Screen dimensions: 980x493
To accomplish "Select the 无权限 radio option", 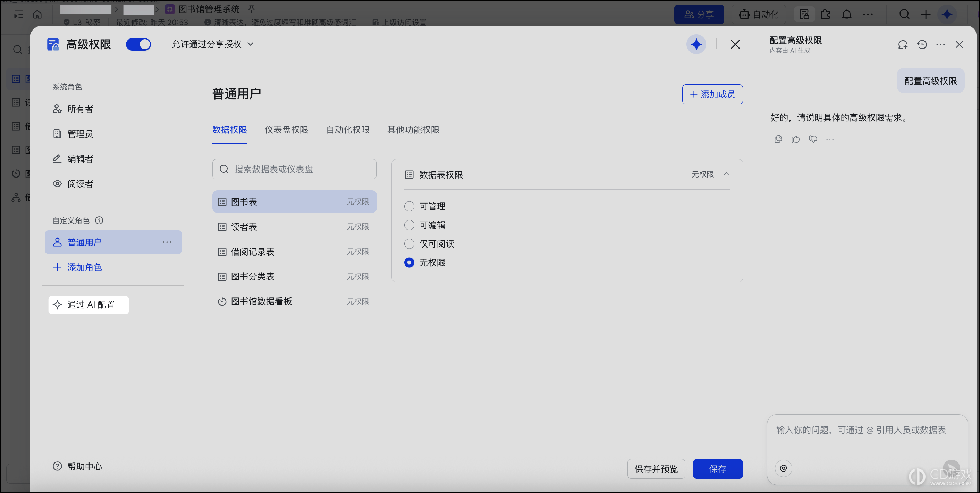I will tap(409, 263).
